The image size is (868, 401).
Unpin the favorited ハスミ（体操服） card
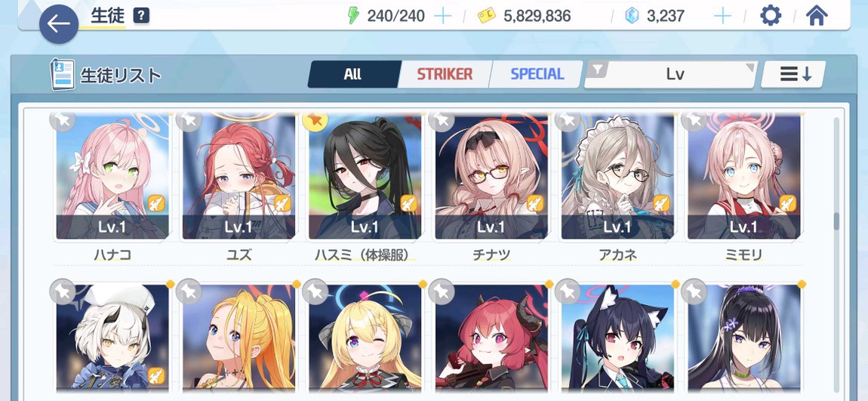(x=315, y=119)
